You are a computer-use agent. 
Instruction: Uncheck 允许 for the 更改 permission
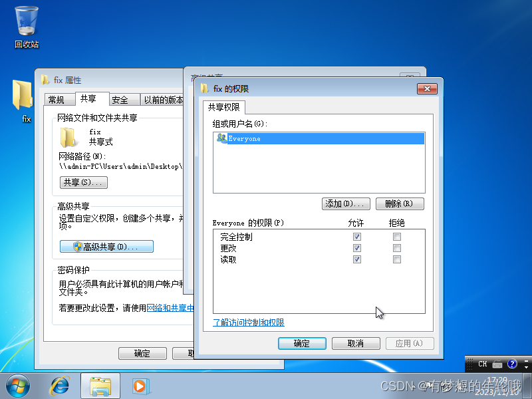pos(357,247)
